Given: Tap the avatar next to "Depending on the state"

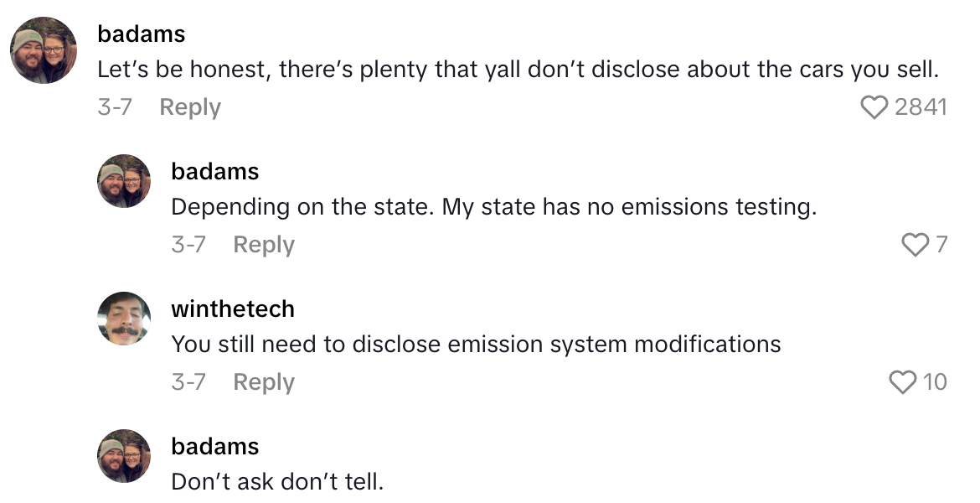Looking at the screenshot, I should point(125,181).
